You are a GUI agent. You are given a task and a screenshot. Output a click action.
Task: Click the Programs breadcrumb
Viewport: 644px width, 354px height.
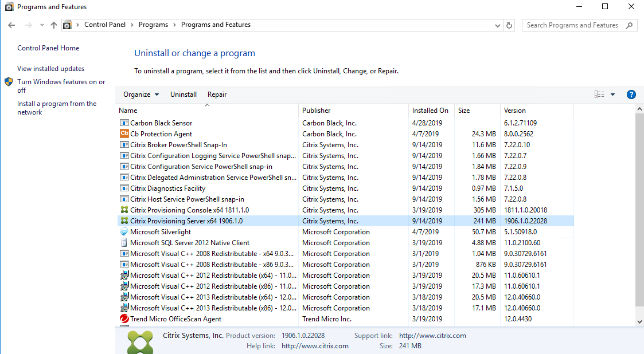pyautogui.click(x=153, y=25)
